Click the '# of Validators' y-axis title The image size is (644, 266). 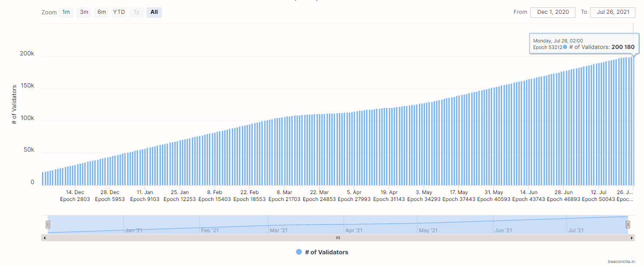tap(14, 105)
